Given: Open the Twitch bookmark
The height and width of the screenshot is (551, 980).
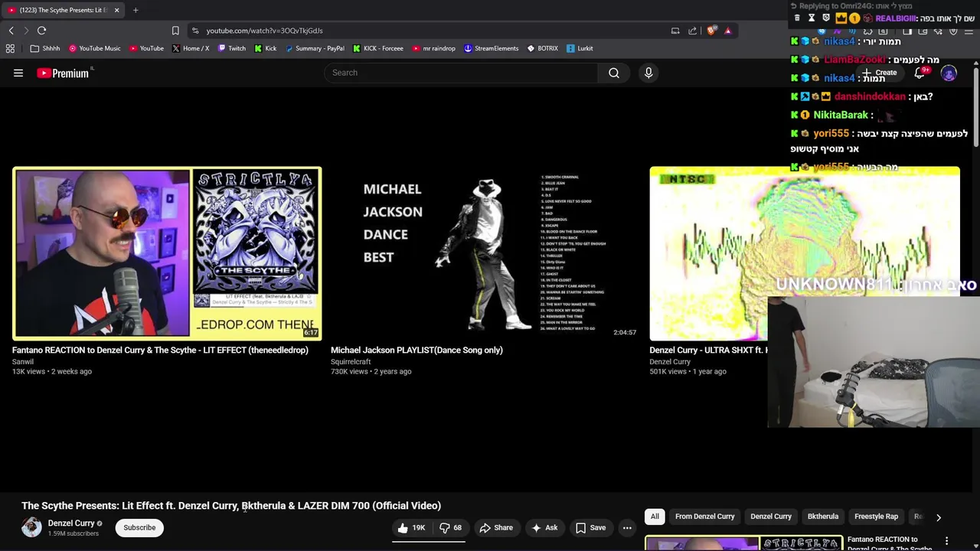Looking at the screenshot, I should point(232,48).
